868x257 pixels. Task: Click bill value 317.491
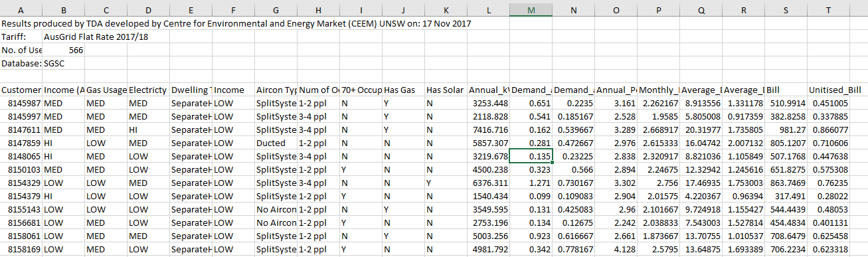[786, 197]
